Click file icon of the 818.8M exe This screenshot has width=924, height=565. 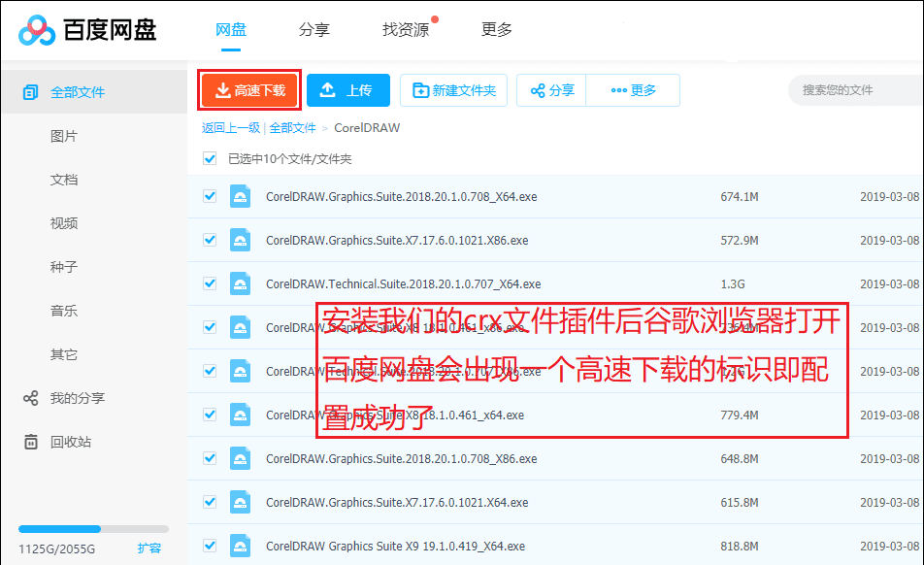click(240, 546)
